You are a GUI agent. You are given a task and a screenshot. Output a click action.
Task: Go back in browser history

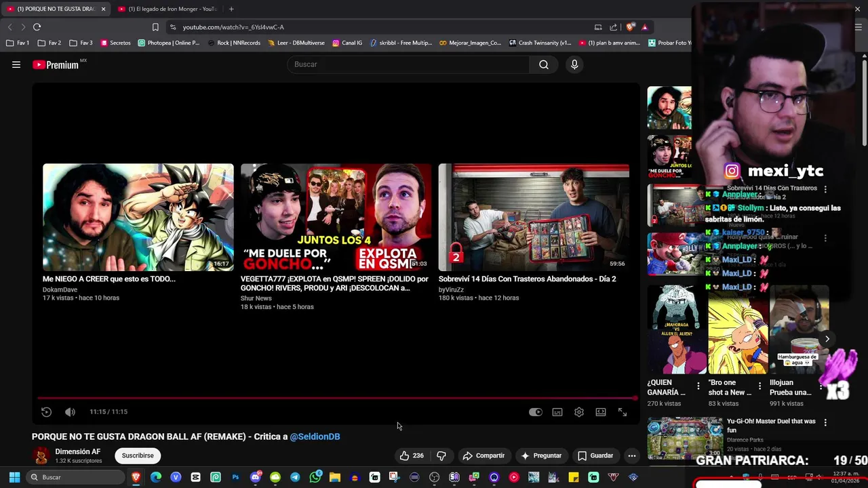coord(9,27)
